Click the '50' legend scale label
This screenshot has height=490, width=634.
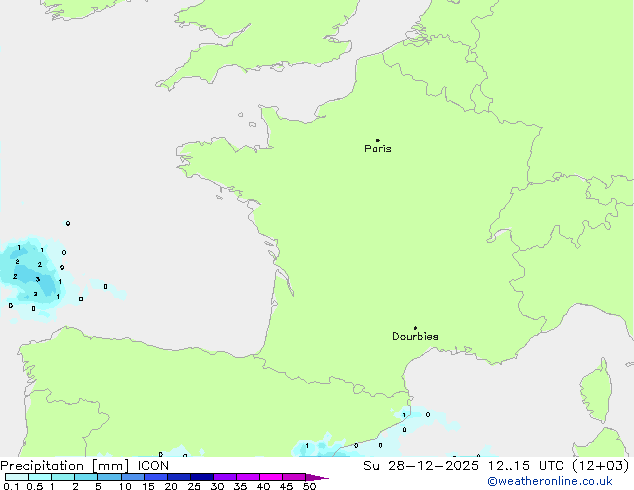click(309, 486)
